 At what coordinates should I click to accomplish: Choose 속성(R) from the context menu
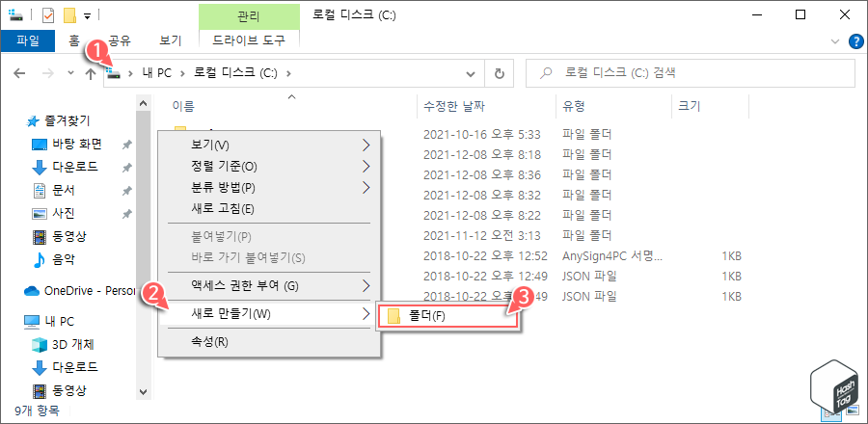pyautogui.click(x=270, y=342)
